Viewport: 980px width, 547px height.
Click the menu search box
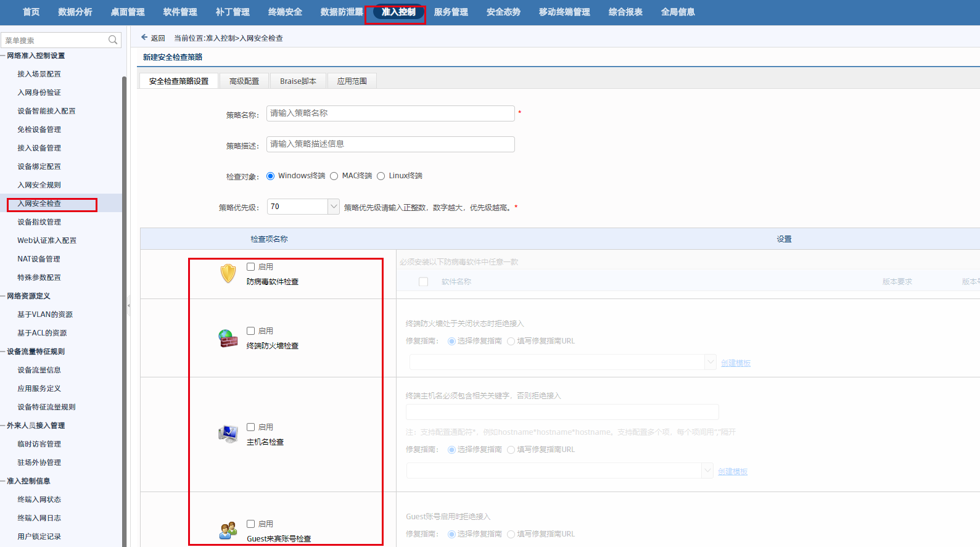[x=61, y=40]
